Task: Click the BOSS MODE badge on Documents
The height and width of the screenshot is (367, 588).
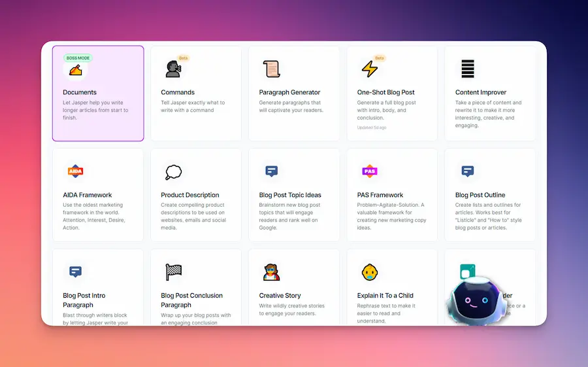Action: [x=78, y=58]
